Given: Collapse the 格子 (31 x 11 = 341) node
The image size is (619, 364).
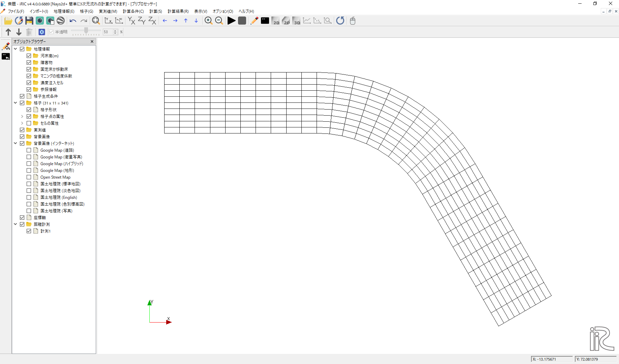Looking at the screenshot, I should click(16, 103).
